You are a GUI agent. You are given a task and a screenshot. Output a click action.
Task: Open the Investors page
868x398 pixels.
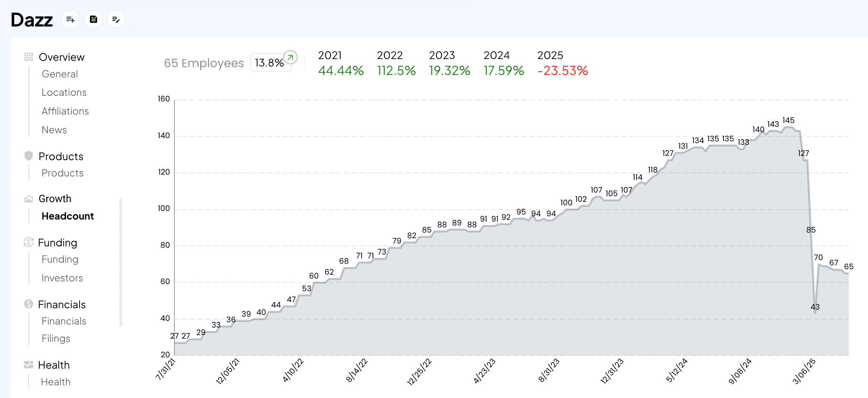(62, 278)
